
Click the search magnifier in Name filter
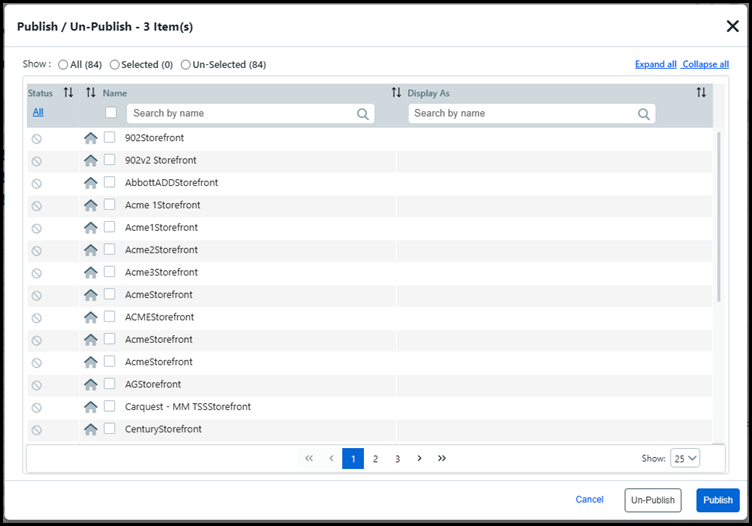(x=363, y=114)
